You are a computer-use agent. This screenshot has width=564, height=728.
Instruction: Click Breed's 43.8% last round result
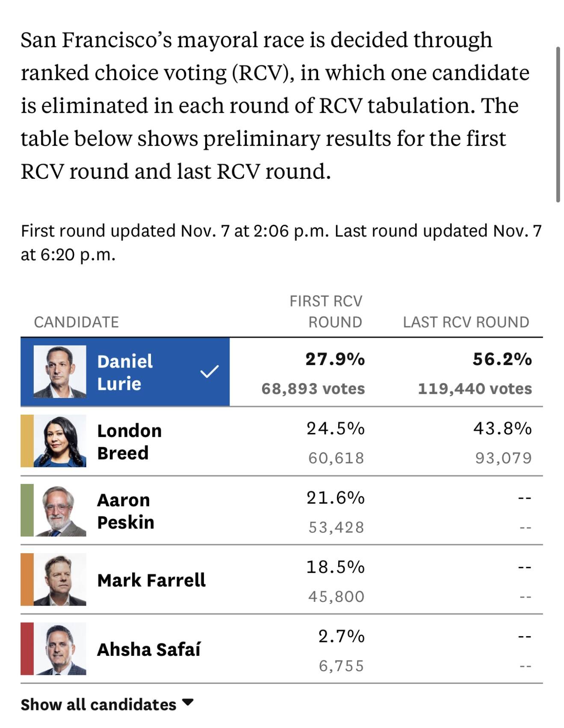[502, 428]
